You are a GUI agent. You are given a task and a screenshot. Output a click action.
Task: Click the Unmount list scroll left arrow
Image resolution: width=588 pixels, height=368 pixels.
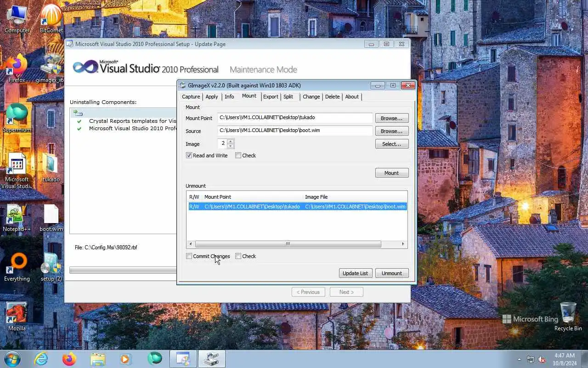click(x=191, y=244)
